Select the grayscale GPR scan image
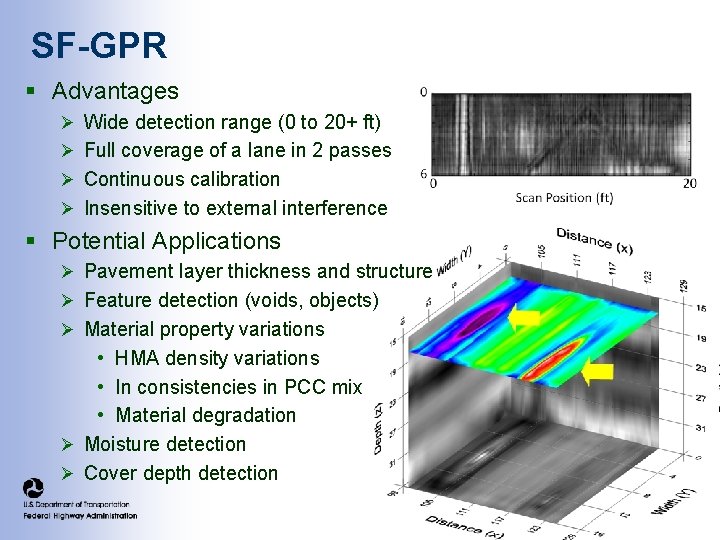This screenshot has height=540, width=720. [561, 134]
